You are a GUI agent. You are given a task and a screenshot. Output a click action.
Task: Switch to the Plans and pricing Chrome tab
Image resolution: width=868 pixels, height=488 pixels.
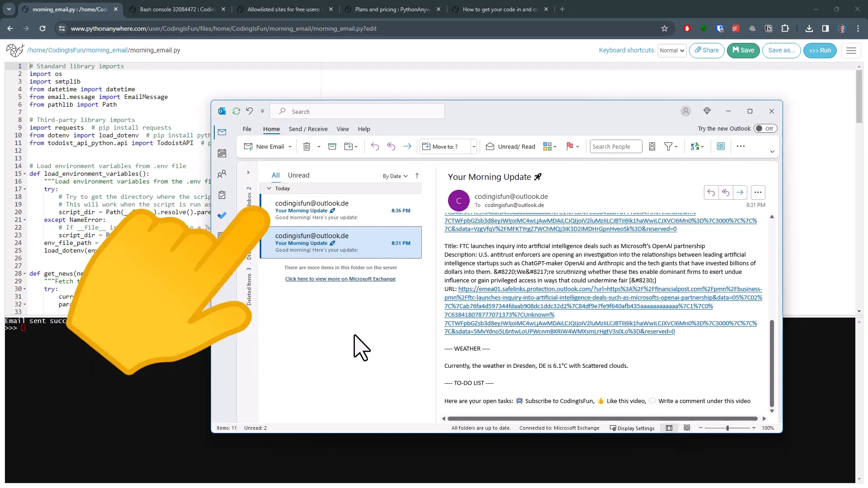tap(392, 9)
